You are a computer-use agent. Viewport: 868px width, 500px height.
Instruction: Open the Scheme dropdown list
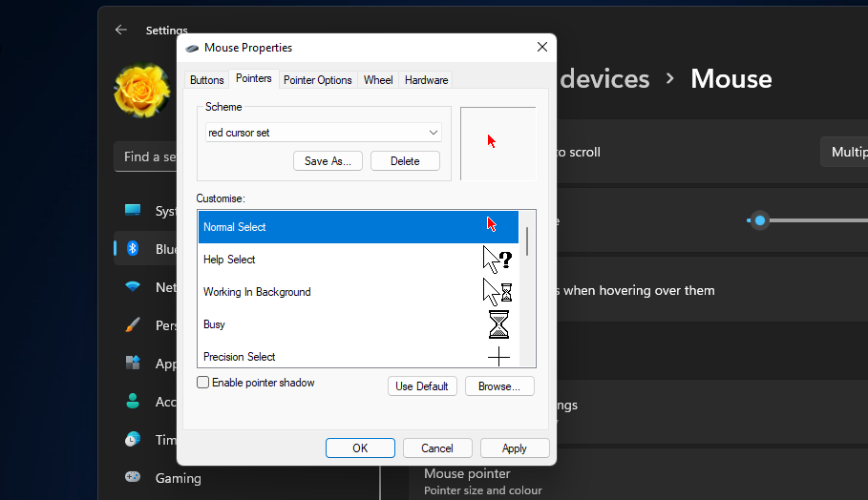[x=324, y=133]
